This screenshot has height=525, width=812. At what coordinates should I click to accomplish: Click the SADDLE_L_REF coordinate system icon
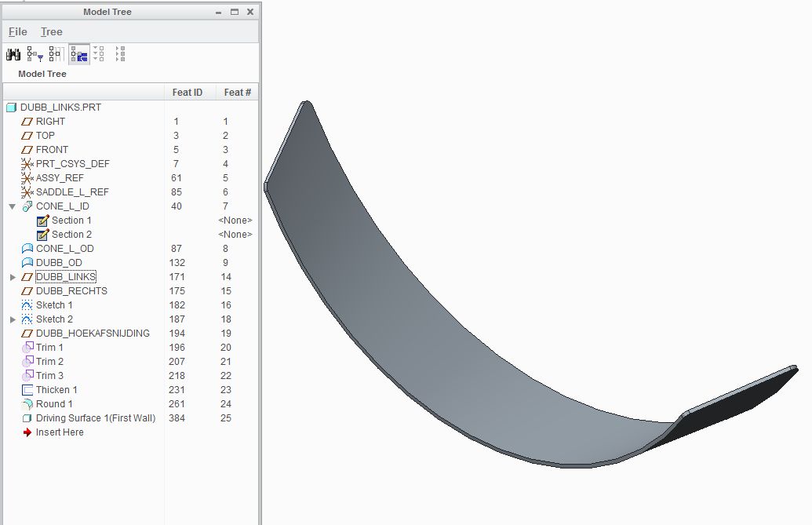27,192
